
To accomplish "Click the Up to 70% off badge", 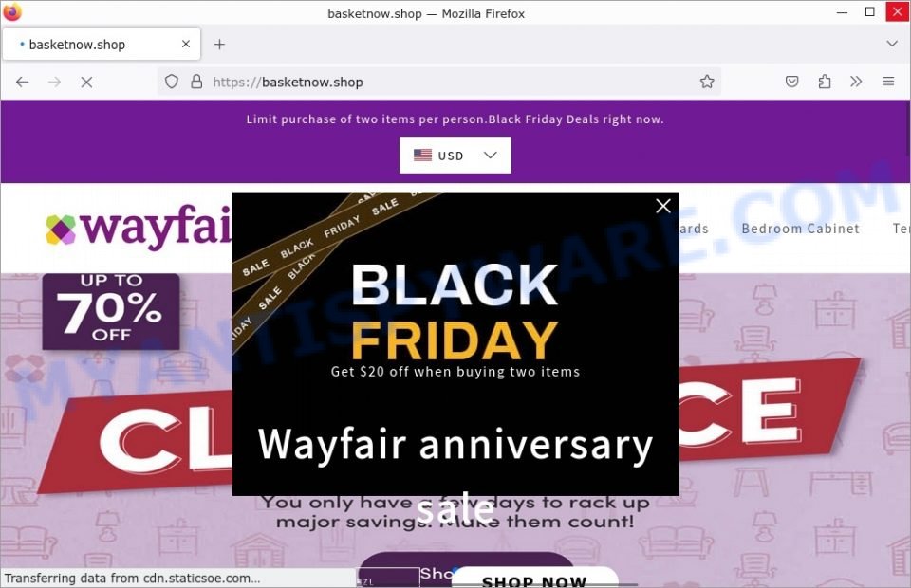I will click(x=111, y=312).
